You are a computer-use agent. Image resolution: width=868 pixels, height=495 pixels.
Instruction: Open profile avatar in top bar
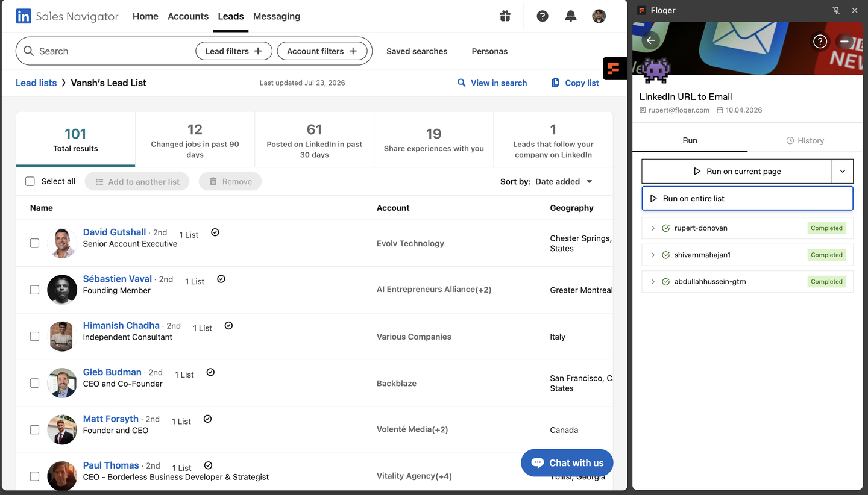click(x=599, y=16)
